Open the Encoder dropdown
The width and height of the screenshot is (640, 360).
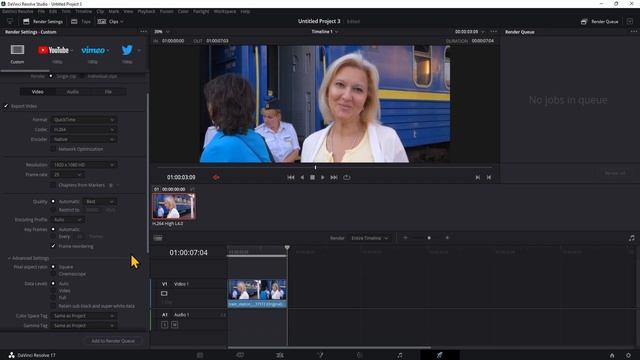pos(84,139)
